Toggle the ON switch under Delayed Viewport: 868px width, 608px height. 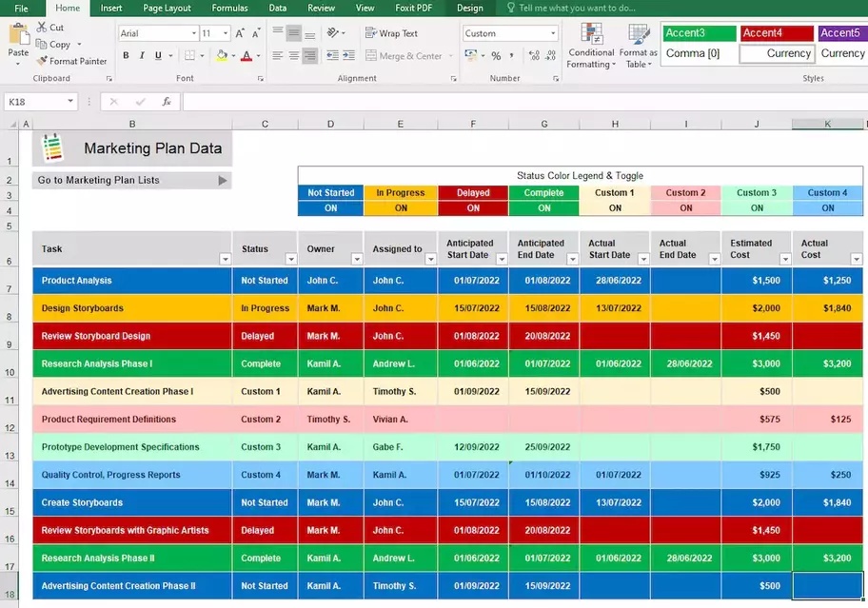coord(473,207)
